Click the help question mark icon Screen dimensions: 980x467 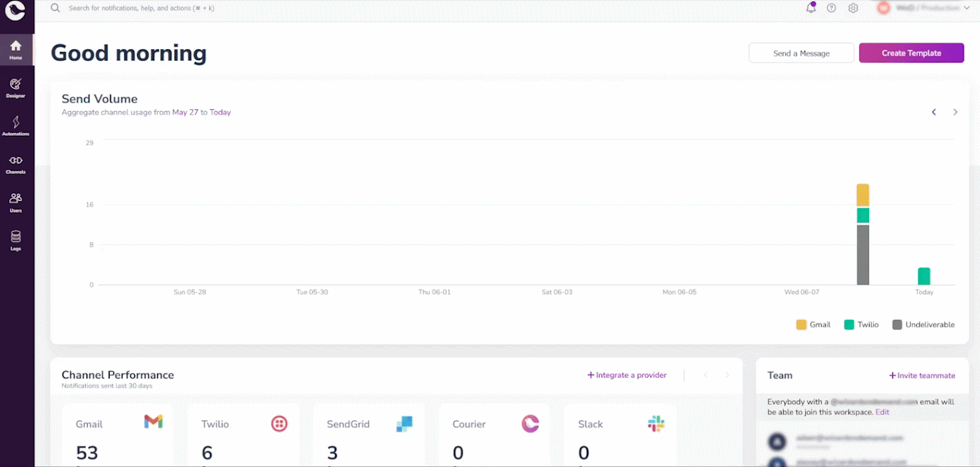point(831,8)
